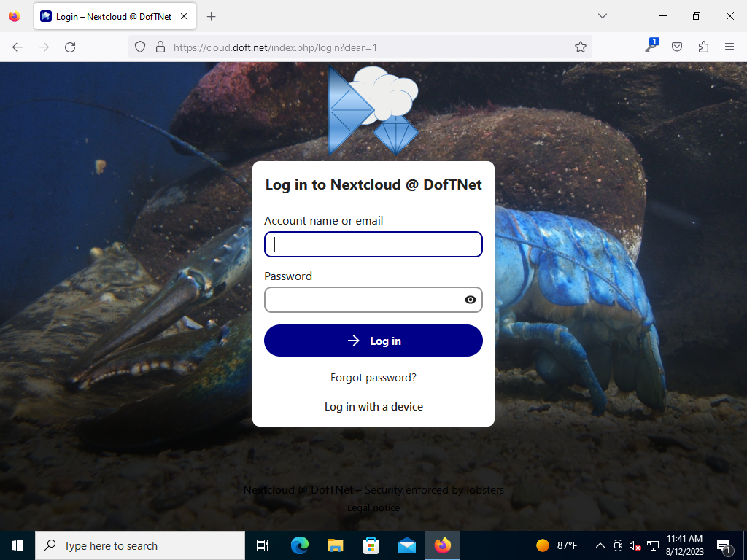Click the Firefox forward arrow button
747x560 pixels.
44,47
